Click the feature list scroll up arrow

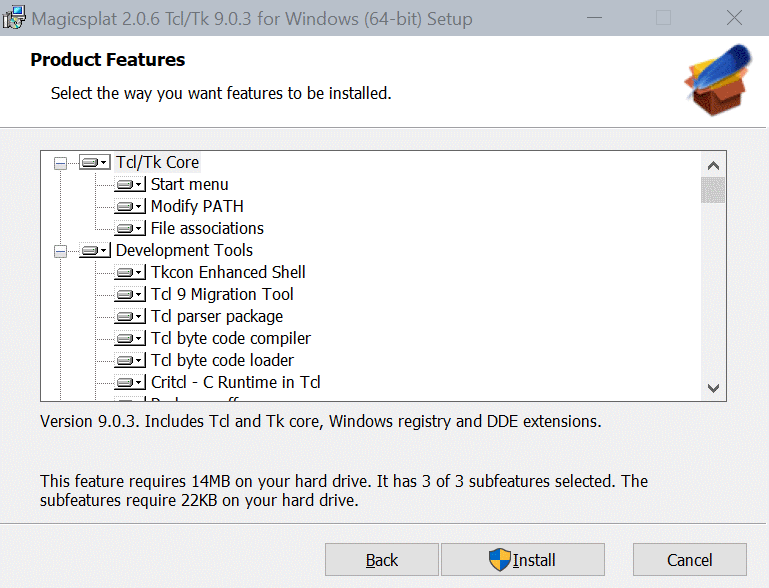pyautogui.click(x=714, y=166)
